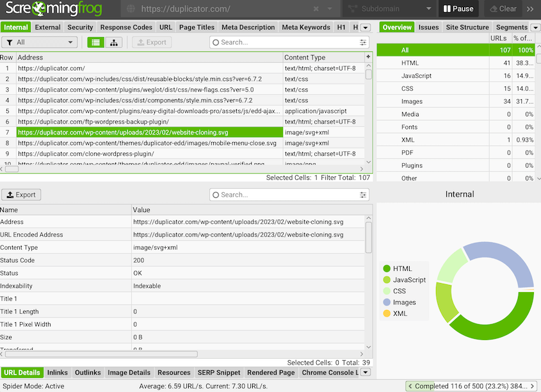Clear the URL field with the X icon
The width and height of the screenshot is (541, 392).
(x=316, y=9)
